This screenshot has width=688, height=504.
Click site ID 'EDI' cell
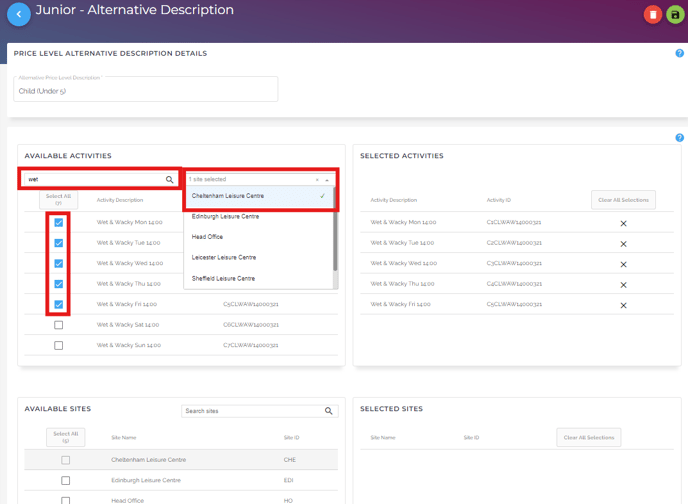click(x=288, y=481)
